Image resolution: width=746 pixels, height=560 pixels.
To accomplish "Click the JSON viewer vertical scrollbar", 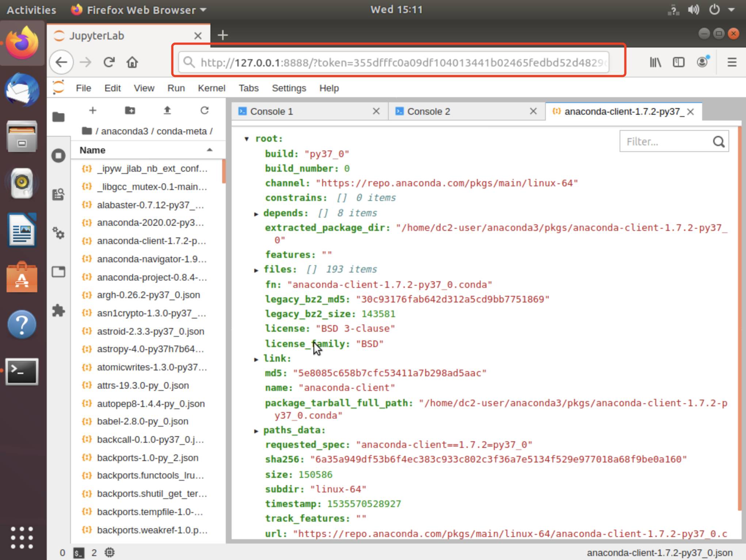I will pyautogui.click(x=739, y=318).
